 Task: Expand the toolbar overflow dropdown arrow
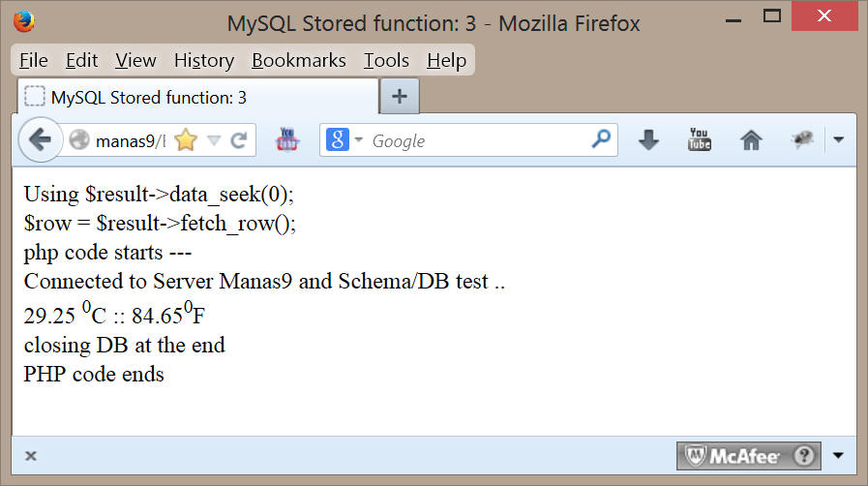click(839, 140)
